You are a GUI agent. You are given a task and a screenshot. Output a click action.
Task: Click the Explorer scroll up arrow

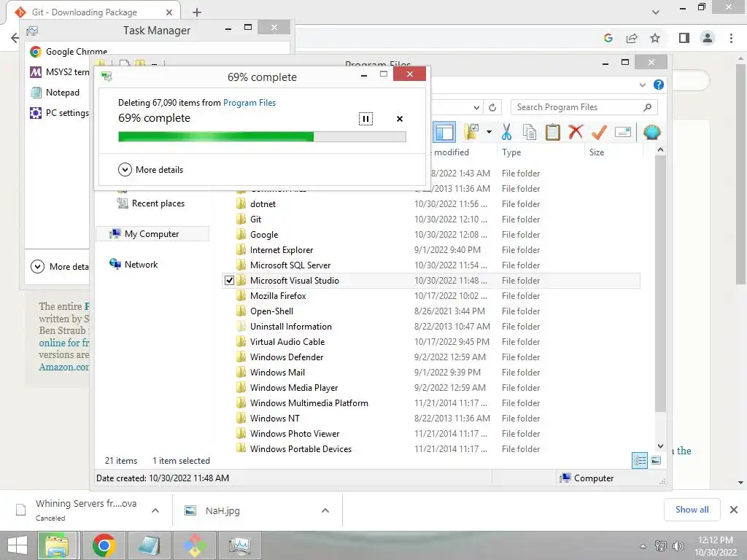tap(660, 149)
